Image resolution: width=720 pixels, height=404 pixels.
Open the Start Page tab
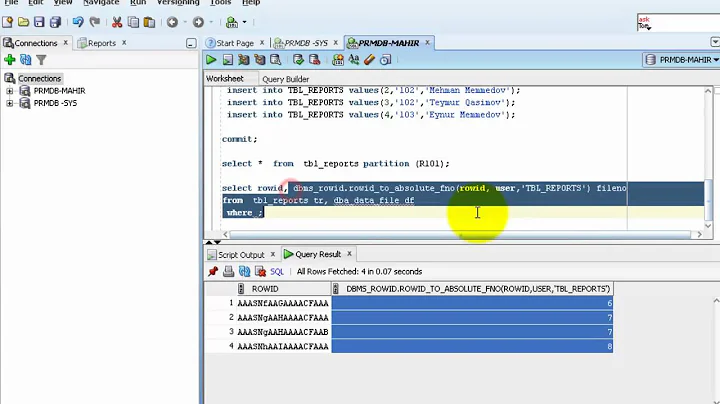coord(235,43)
